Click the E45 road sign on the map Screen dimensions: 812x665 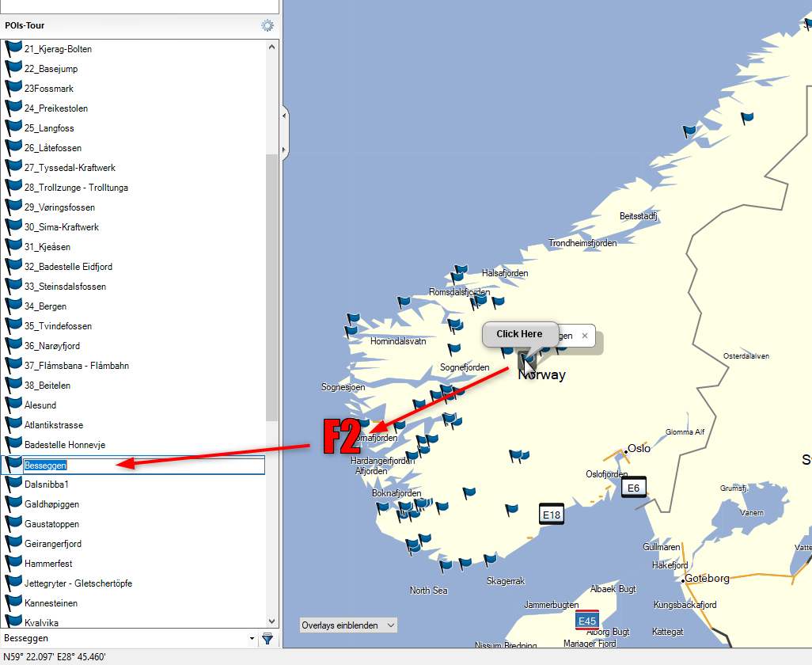click(587, 621)
